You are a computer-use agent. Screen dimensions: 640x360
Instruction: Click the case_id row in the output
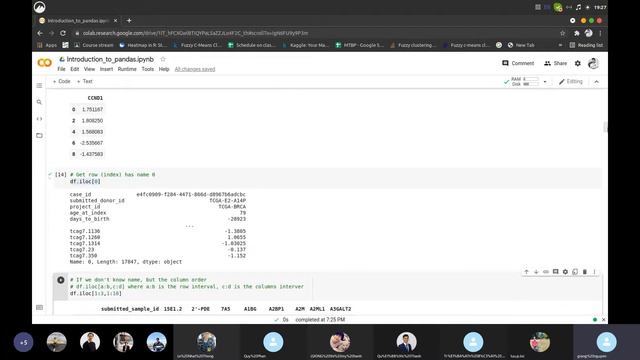pyautogui.click(x=158, y=195)
